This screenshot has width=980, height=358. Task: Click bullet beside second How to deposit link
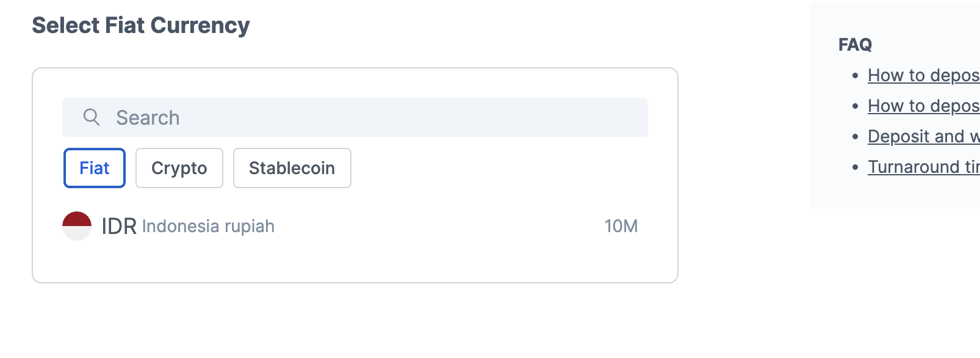click(856, 106)
